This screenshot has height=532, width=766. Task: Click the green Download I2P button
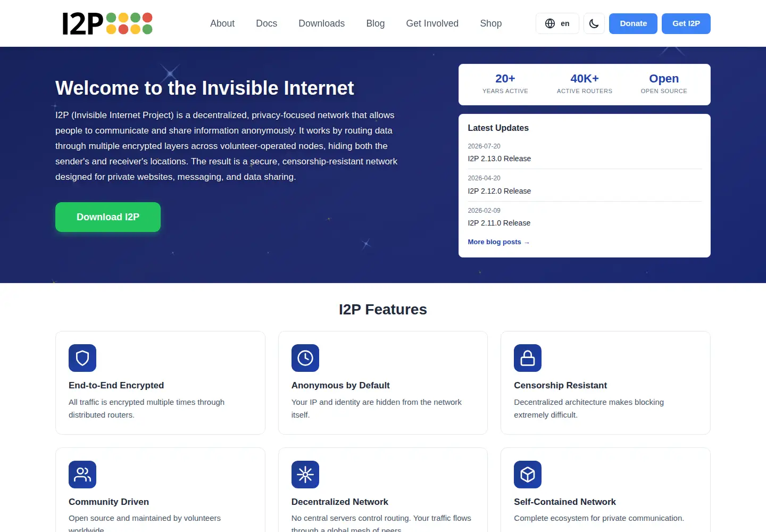(x=108, y=217)
